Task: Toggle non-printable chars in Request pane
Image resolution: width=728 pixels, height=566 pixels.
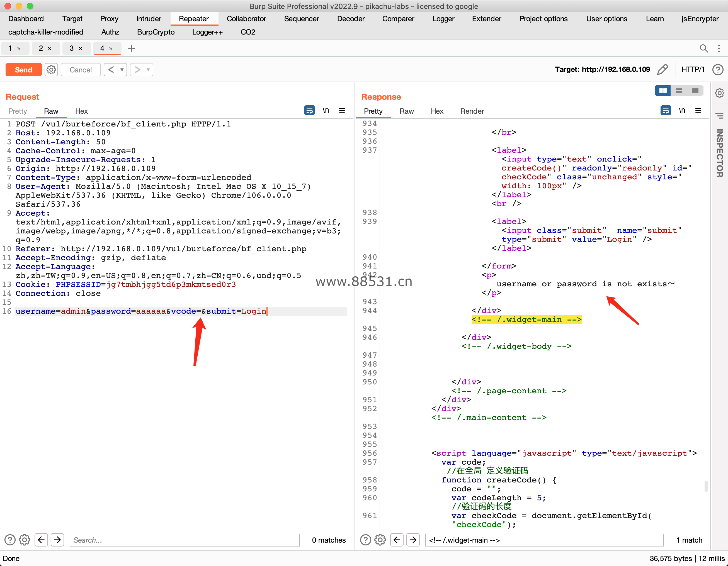Action: coord(326,110)
